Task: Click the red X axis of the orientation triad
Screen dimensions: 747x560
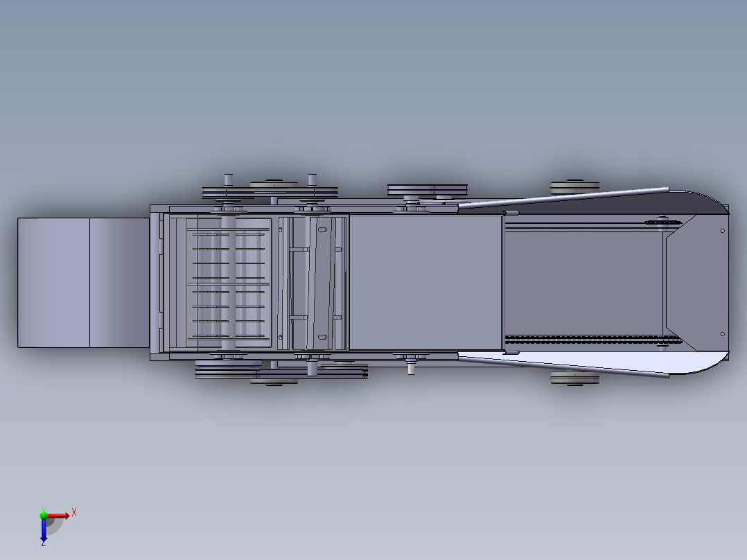Action: click(x=58, y=516)
